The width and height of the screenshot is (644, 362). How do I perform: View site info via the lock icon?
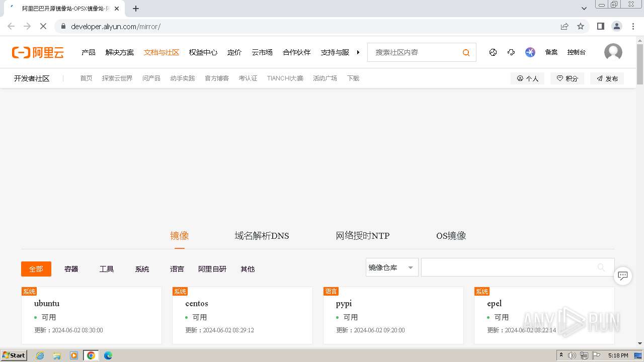point(63,26)
